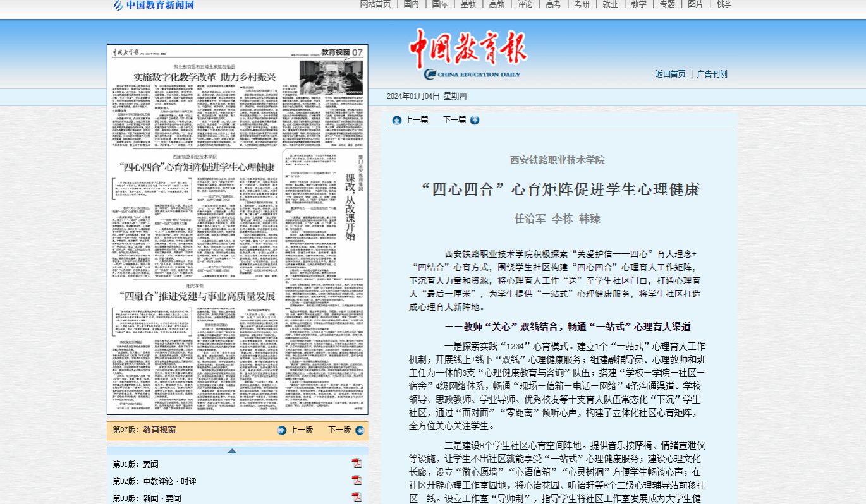Image resolution: width=866 pixels, height=504 pixels.
Task: Click the previous article (上一篇) arrow icon
Action: click(397, 120)
